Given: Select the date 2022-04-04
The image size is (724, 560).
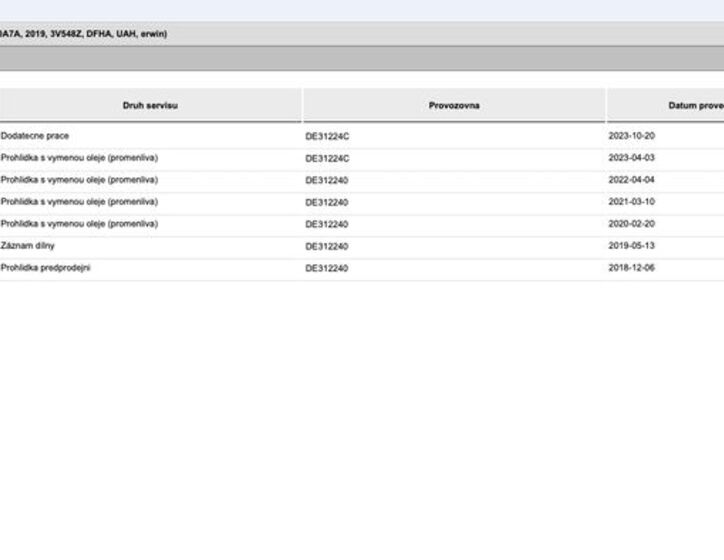Looking at the screenshot, I should click(632, 180).
